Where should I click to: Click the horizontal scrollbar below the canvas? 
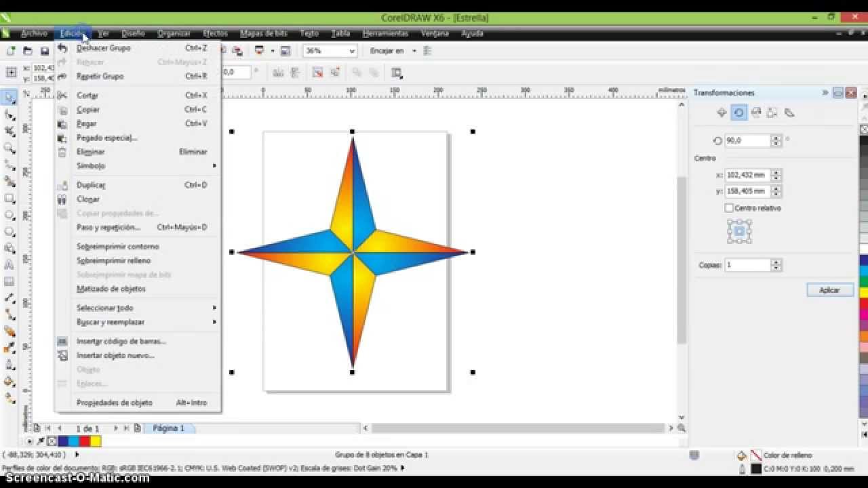click(x=518, y=428)
